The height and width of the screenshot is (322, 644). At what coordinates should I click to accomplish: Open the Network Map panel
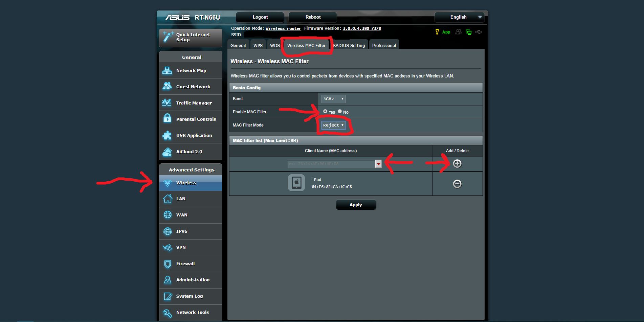(x=191, y=70)
